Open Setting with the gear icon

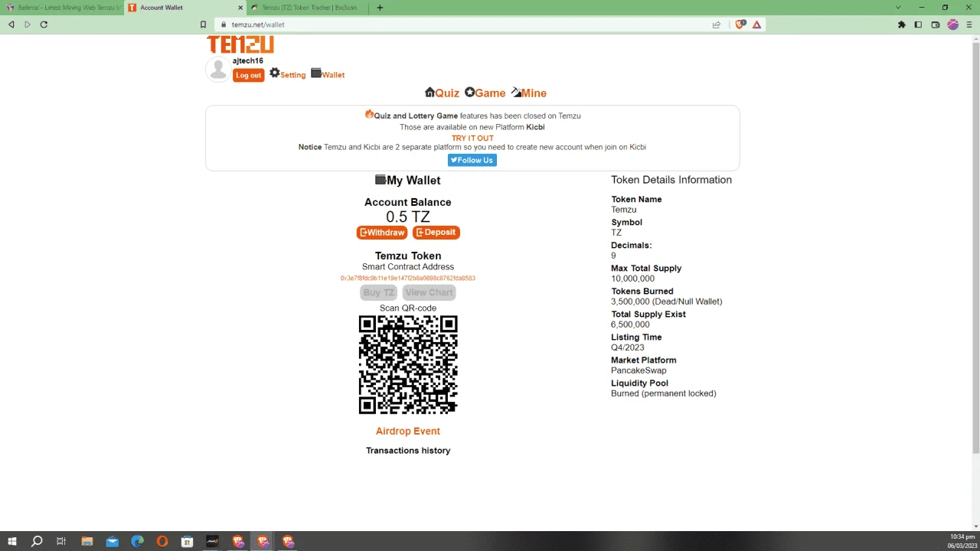tap(287, 74)
